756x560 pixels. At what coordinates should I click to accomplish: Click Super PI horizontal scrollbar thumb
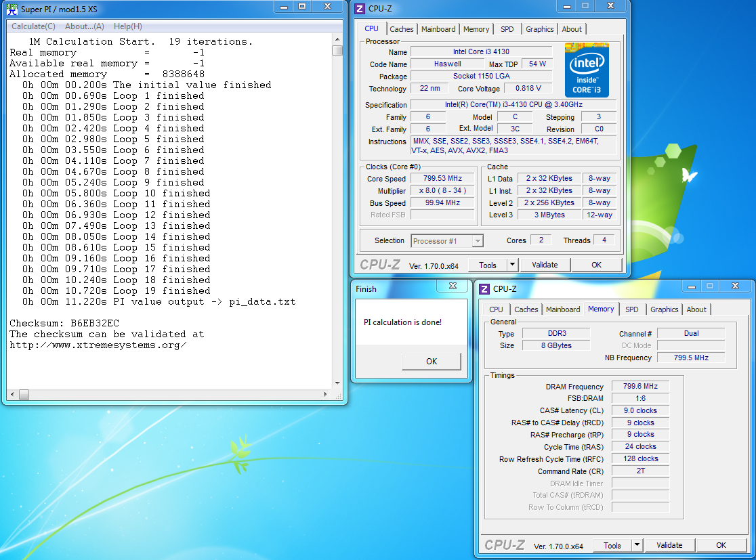click(24, 395)
